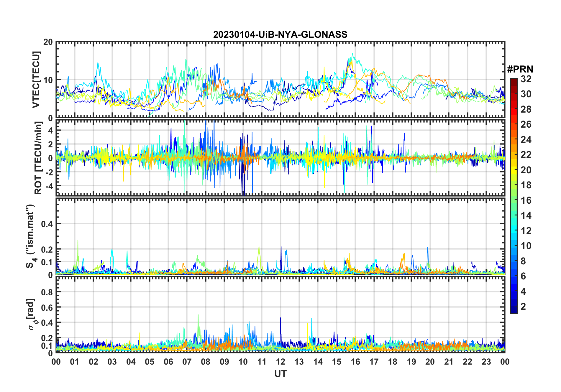The height and width of the screenshot is (392, 561).
Task: Click the UT axis tick label 03
Action: tap(112, 362)
